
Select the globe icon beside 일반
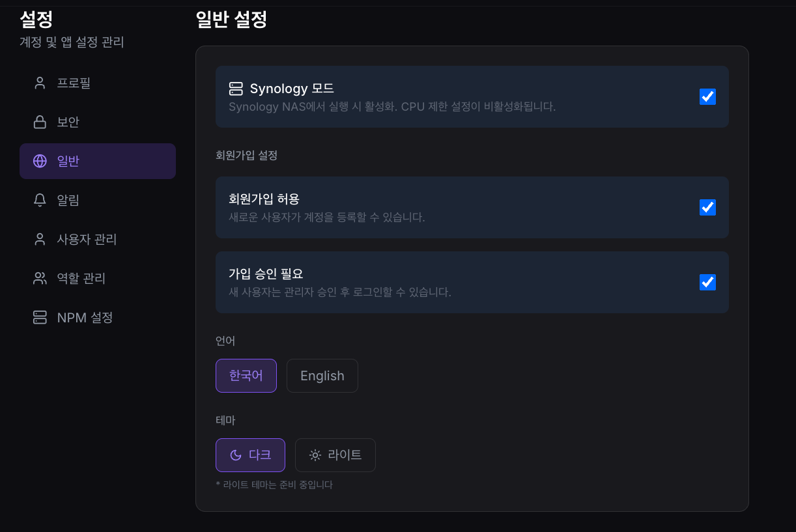(x=38, y=161)
